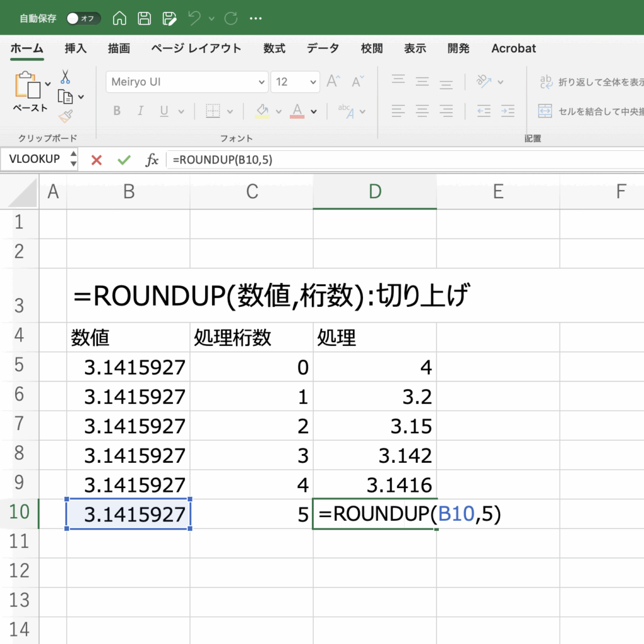Click the Cut scissors icon

[x=65, y=77]
